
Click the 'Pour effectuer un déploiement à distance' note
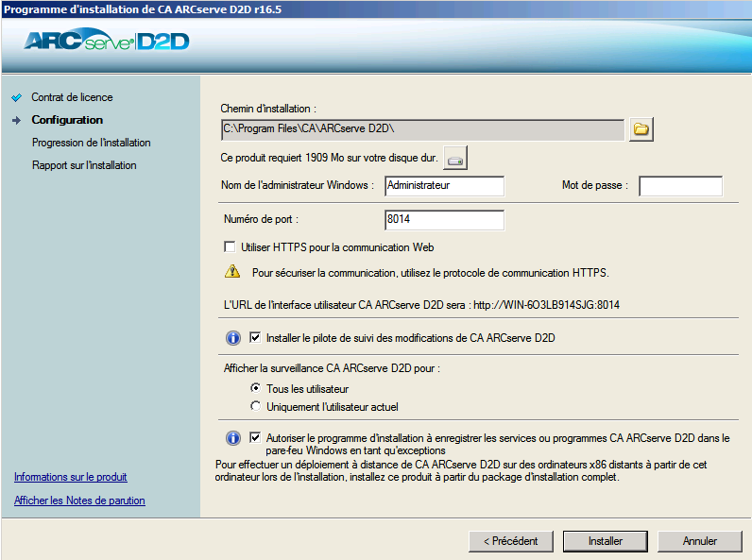tap(461, 471)
